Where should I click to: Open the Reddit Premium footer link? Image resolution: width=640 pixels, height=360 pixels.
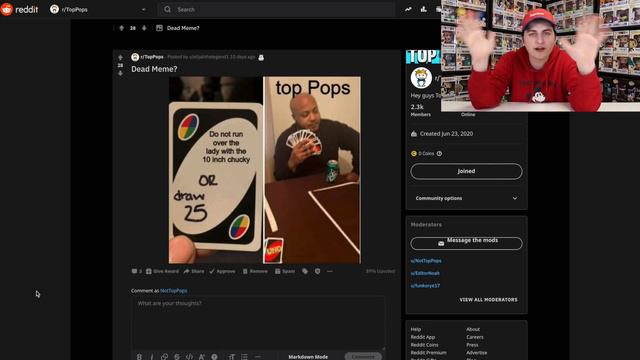tap(429, 353)
